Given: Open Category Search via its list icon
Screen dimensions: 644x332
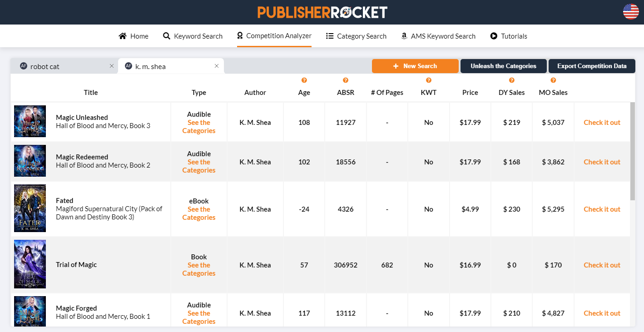Looking at the screenshot, I should [330, 35].
